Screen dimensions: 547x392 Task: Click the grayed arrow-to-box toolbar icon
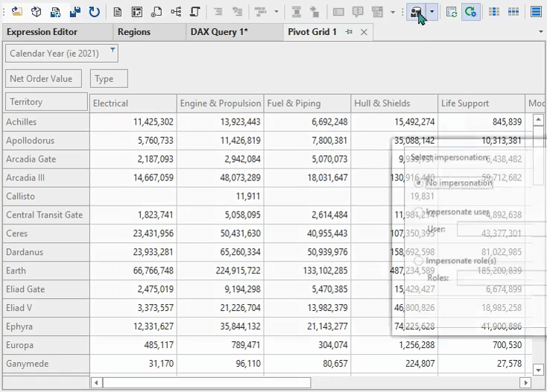click(x=314, y=12)
